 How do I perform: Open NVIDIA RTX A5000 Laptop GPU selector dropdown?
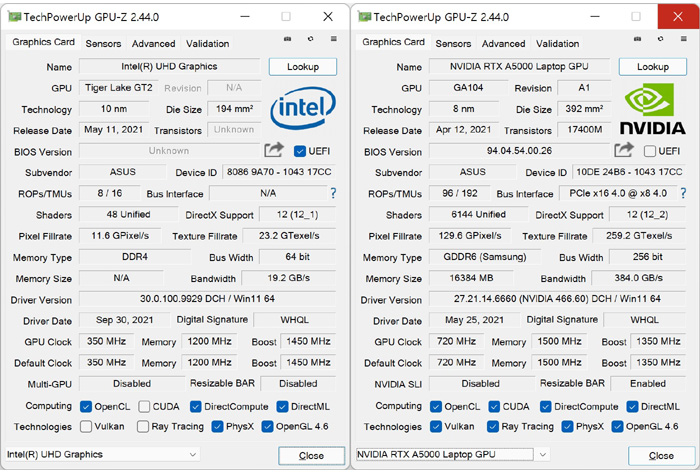453,454
